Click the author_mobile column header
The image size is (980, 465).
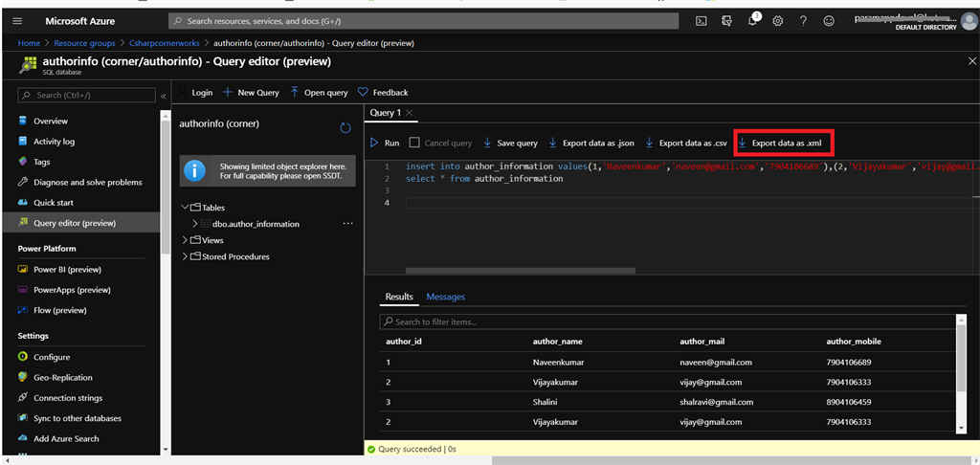(x=854, y=342)
